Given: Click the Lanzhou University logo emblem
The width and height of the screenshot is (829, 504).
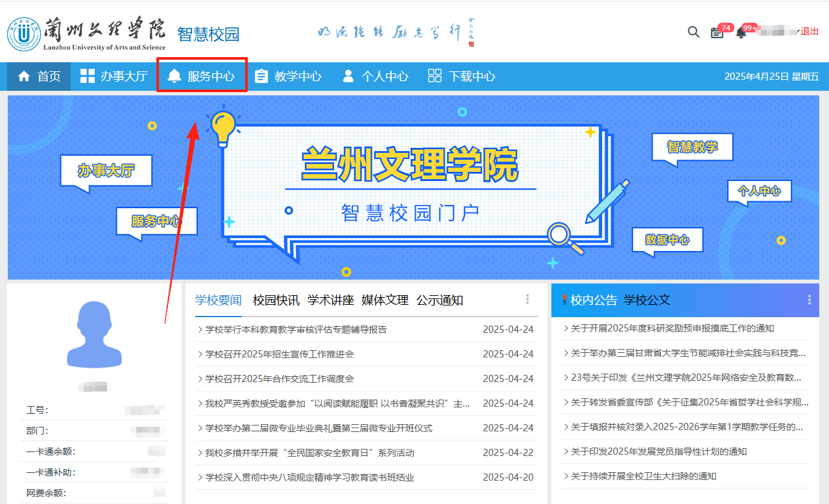Looking at the screenshot, I should pos(24,34).
